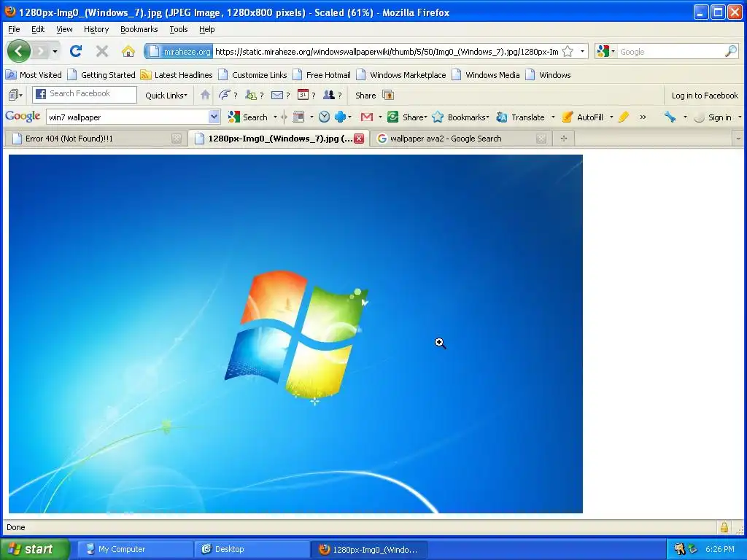
Task: Open Facebook events calendar icon
Action: click(303, 95)
